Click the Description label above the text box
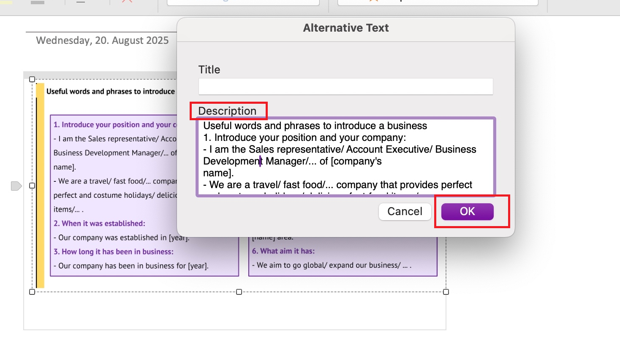Screen dimensions: 620x364 point(228,111)
